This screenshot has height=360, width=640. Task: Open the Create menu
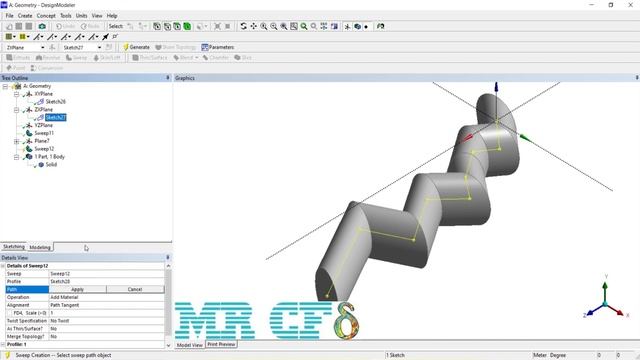(25, 16)
